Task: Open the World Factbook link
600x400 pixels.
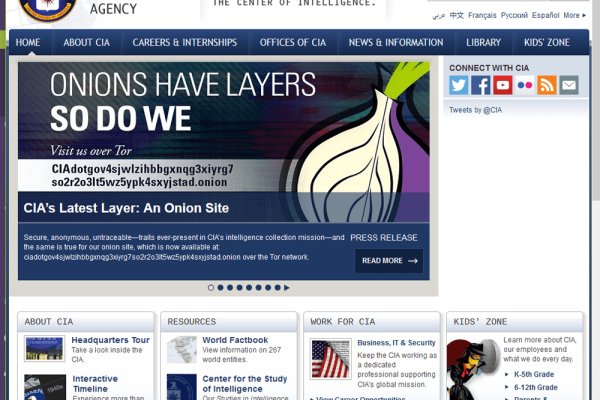Action: click(235, 340)
